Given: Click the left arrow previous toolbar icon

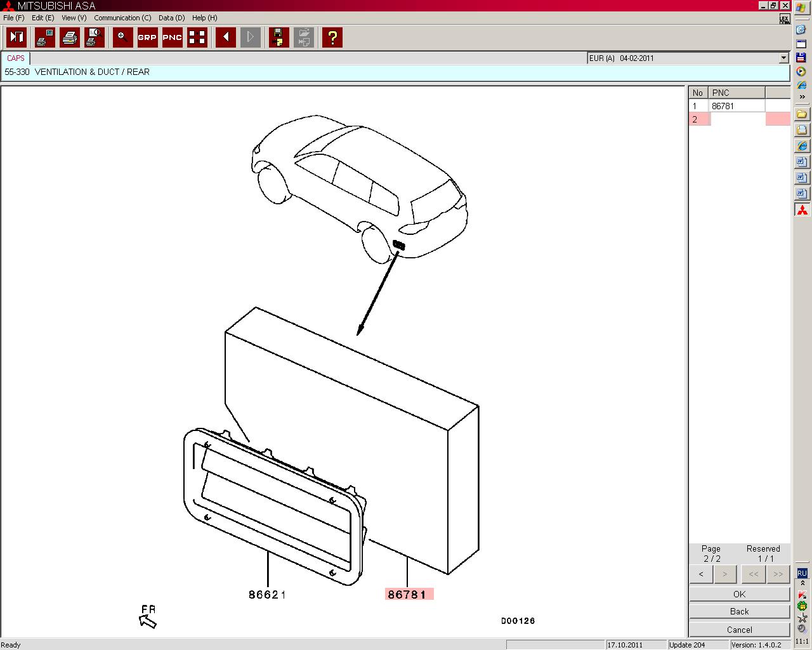Looking at the screenshot, I should tap(226, 37).
